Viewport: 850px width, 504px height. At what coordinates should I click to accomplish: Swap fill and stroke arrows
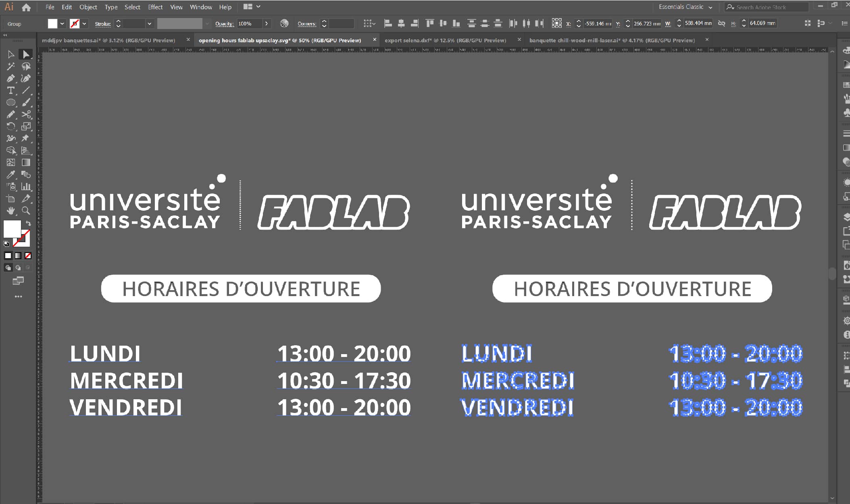(x=28, y=223)
